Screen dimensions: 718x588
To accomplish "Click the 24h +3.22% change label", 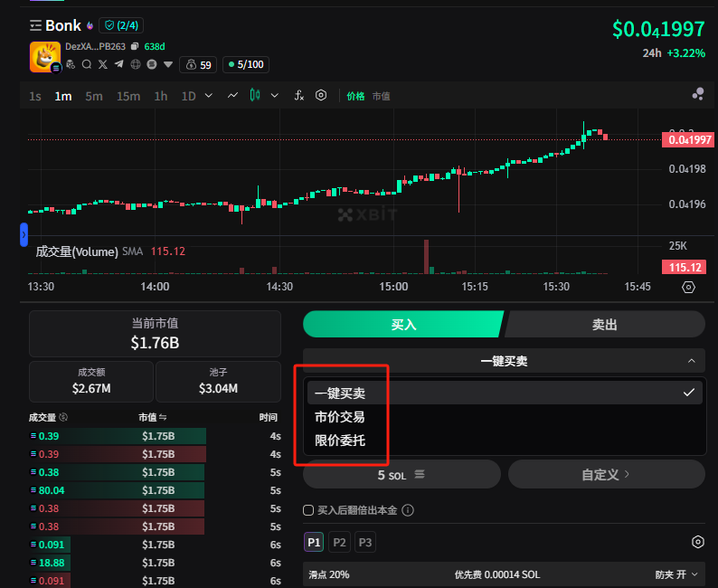I will click(x=674, y=53).
